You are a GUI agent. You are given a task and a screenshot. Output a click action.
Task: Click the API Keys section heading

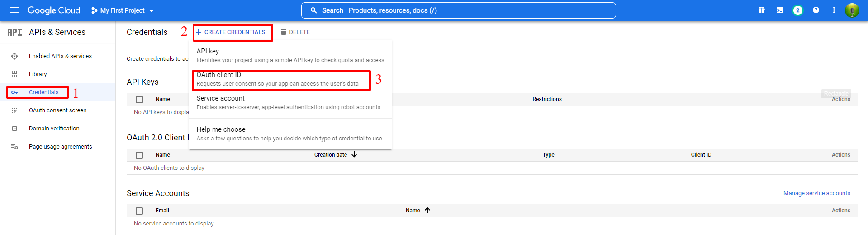click(x=142, y=82)
